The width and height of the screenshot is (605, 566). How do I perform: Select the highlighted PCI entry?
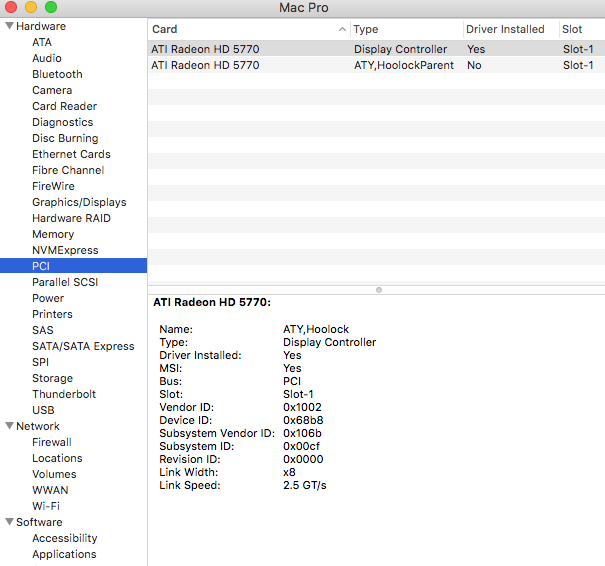point(73,266)
